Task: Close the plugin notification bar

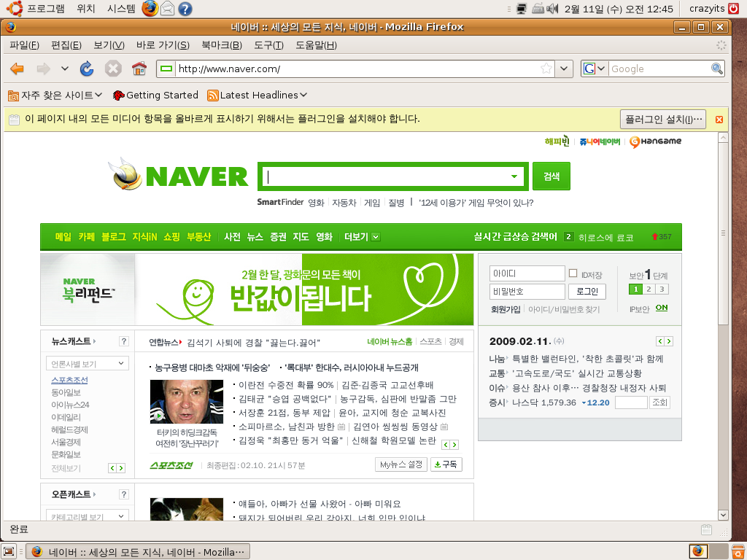Action: (x=719, y=120)
